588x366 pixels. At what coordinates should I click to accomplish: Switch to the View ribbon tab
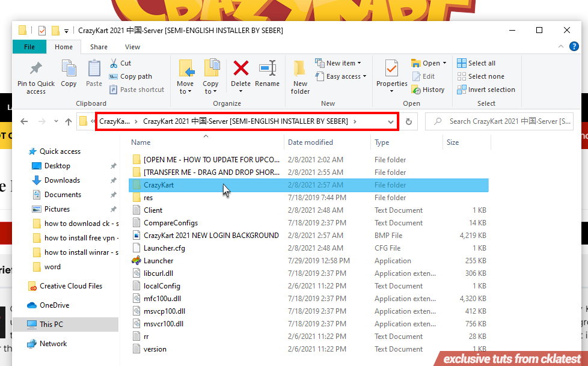132,47
